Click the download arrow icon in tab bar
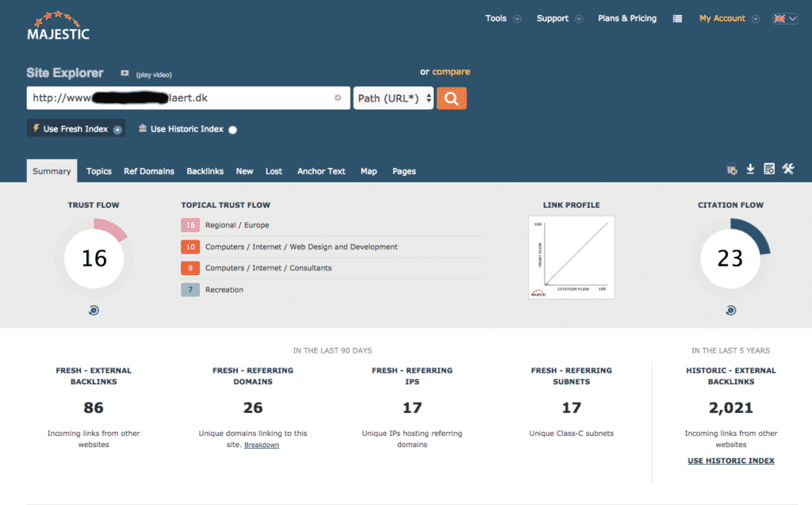 pyautogui.click(x=750, y=169)
